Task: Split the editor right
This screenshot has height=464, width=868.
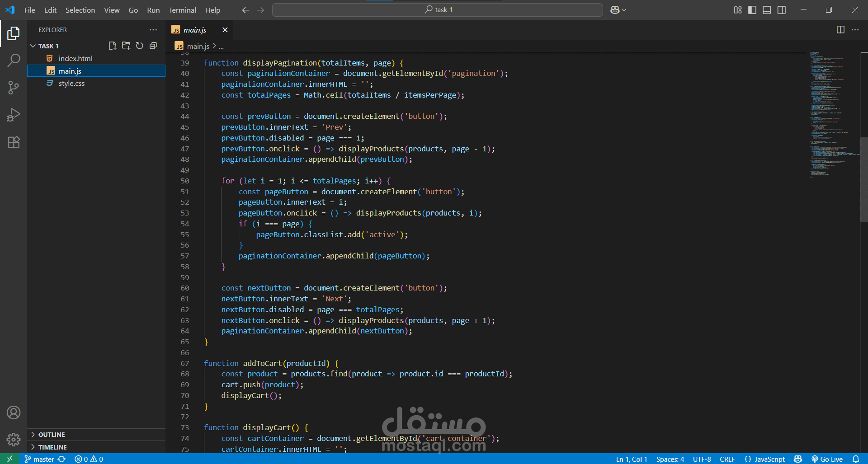Action: 840,30
